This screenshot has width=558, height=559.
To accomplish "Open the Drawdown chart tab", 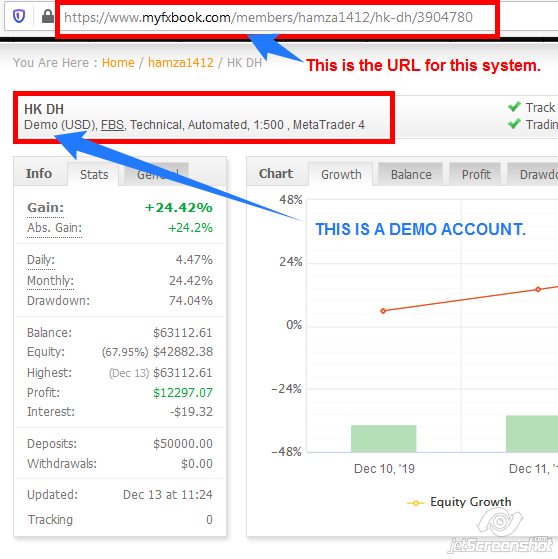I will point(533,174).
